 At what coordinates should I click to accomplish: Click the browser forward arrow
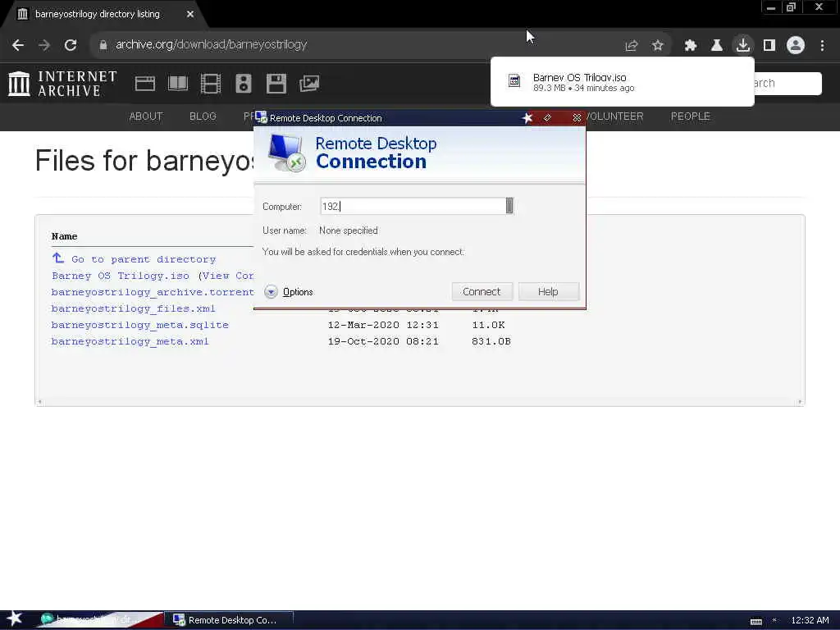point(44,45)
